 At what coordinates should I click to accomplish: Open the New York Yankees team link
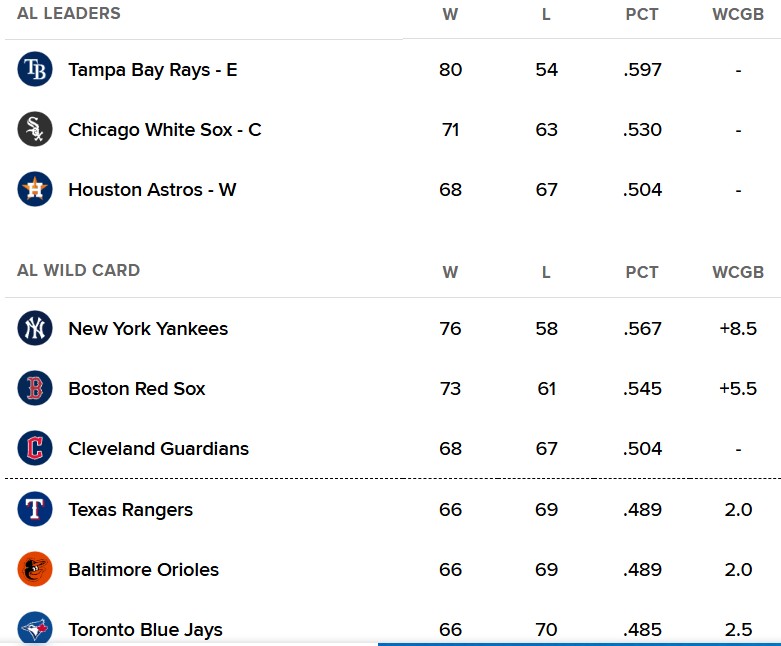(x=148, y=329)
